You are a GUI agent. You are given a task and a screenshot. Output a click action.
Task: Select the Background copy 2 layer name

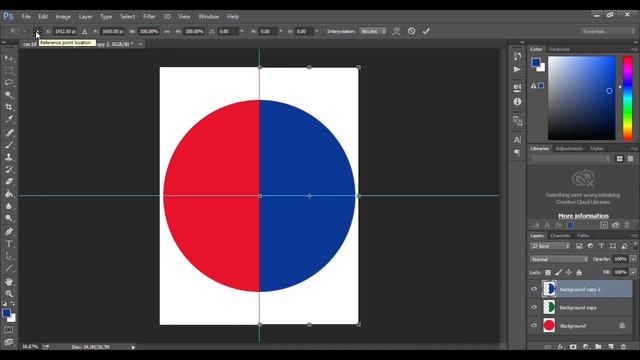(580, 289)
